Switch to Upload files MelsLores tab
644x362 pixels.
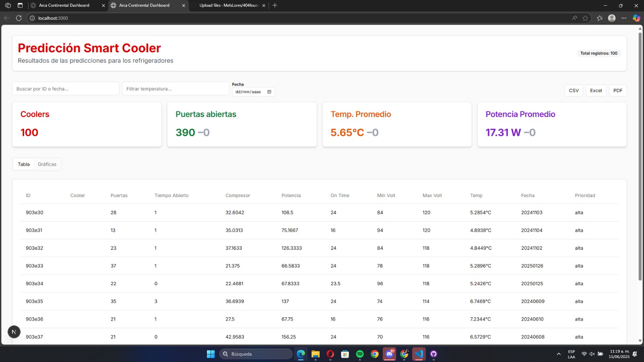229,6
